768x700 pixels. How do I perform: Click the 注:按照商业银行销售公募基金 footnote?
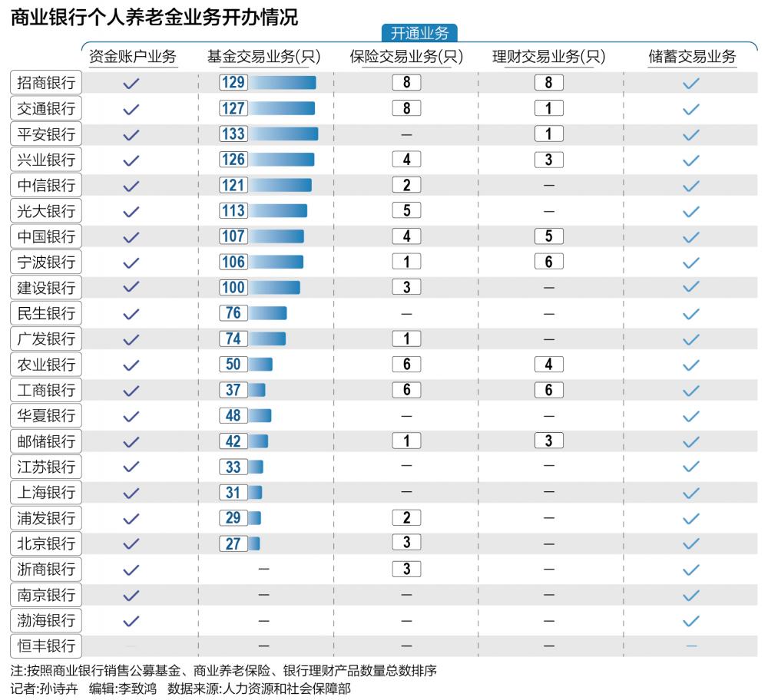coord(223,670)
